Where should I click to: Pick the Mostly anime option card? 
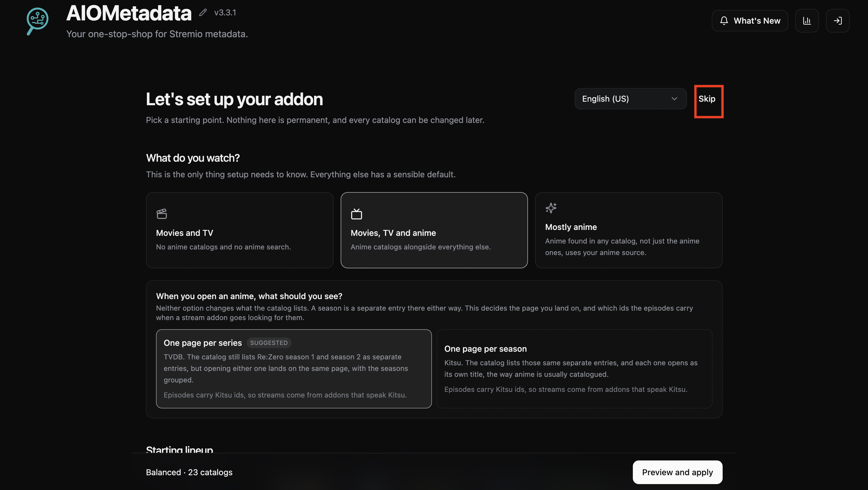pyautogui.click(x=628, y=230)
